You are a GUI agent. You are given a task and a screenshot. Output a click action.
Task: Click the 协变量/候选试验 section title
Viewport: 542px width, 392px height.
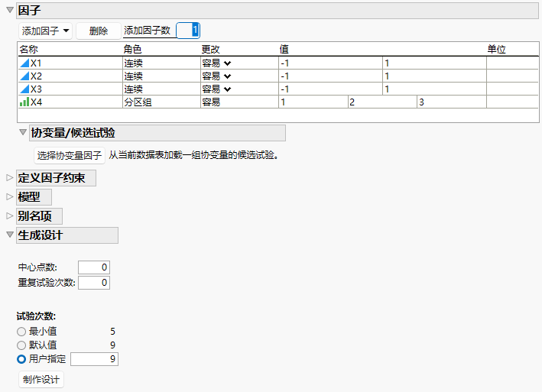pos(73,133)
